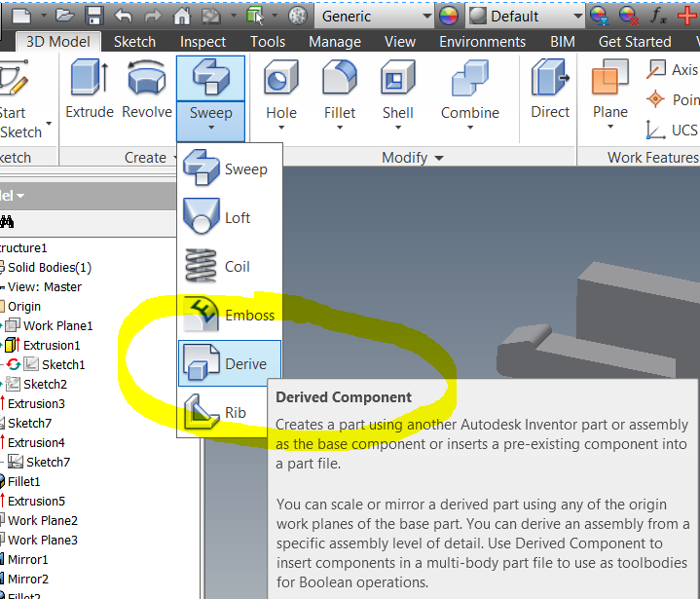700x599 pixels.
Task: Select Sketch1 in the browser
Action: point(63,364)
